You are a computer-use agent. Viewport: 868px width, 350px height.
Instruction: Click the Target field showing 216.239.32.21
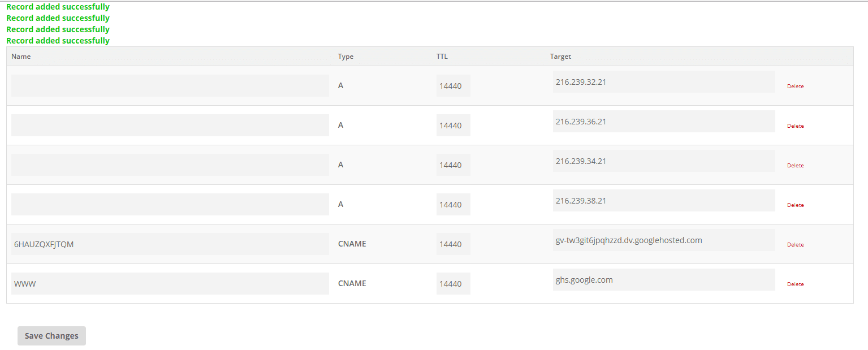pyautogui.click(x=663, y=81)
